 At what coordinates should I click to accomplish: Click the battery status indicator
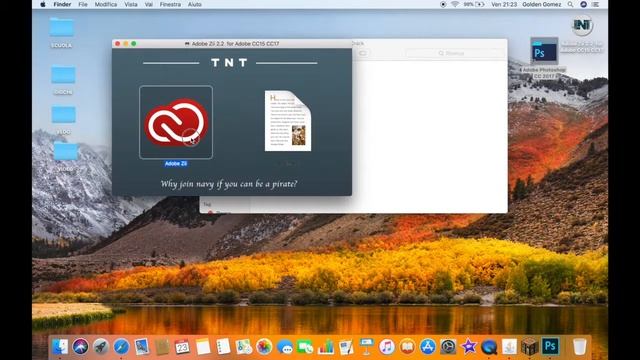click(x=474, y=4)
